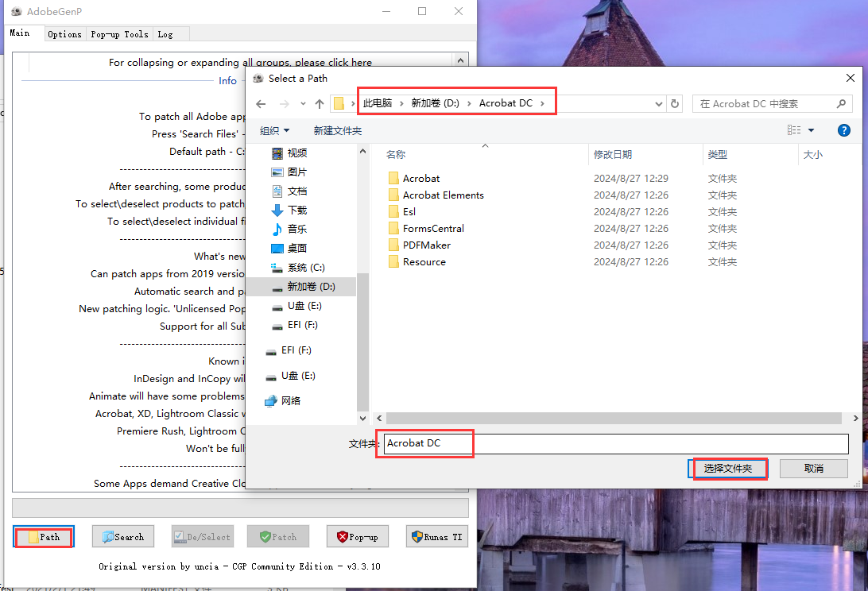Navigate up one folder level

point(319,103)
